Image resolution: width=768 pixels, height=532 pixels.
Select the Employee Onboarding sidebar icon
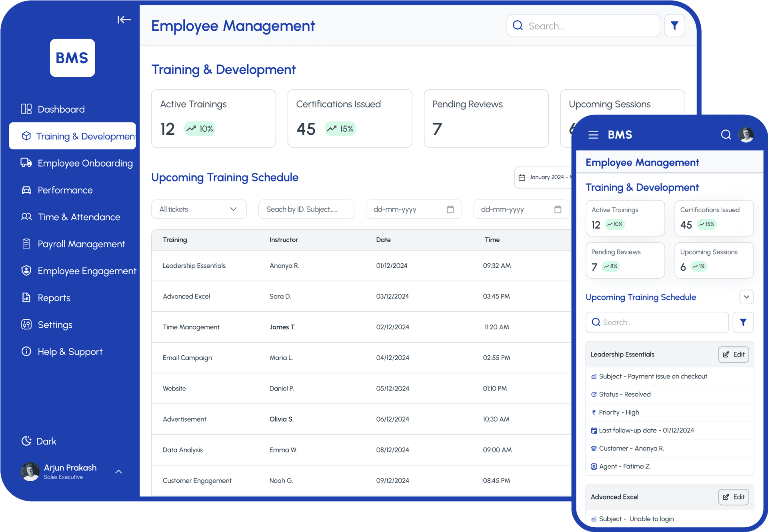[26, 163]
